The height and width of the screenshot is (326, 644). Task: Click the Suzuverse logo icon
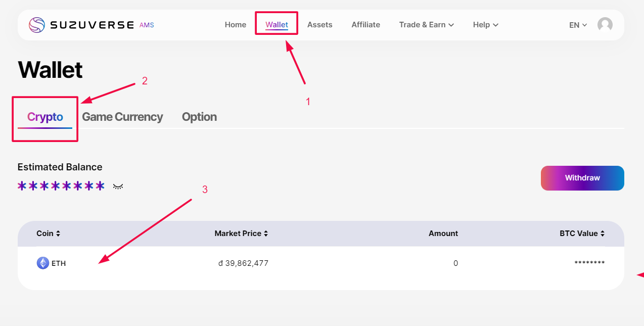pos(37,25)
